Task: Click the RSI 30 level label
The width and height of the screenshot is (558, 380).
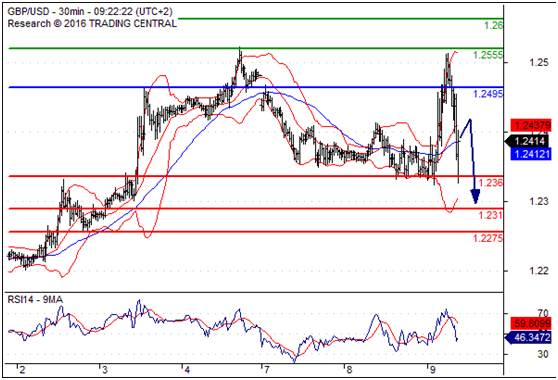Action: (543, 354)
